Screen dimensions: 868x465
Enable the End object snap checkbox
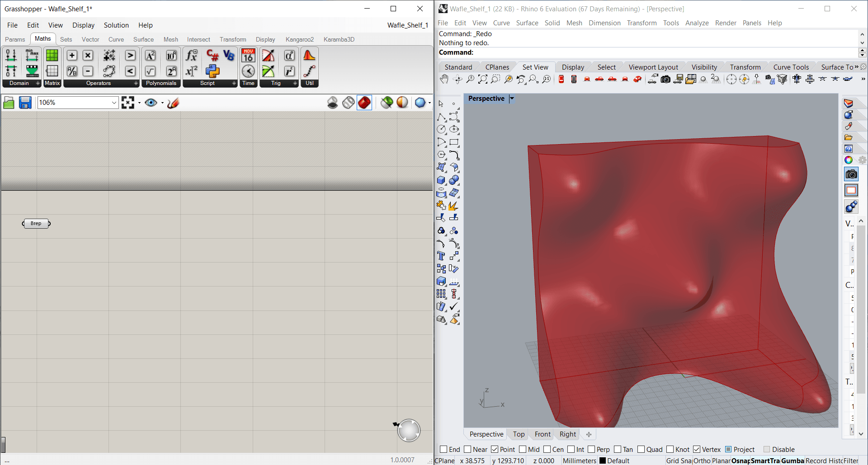click(x=443, y=449)
